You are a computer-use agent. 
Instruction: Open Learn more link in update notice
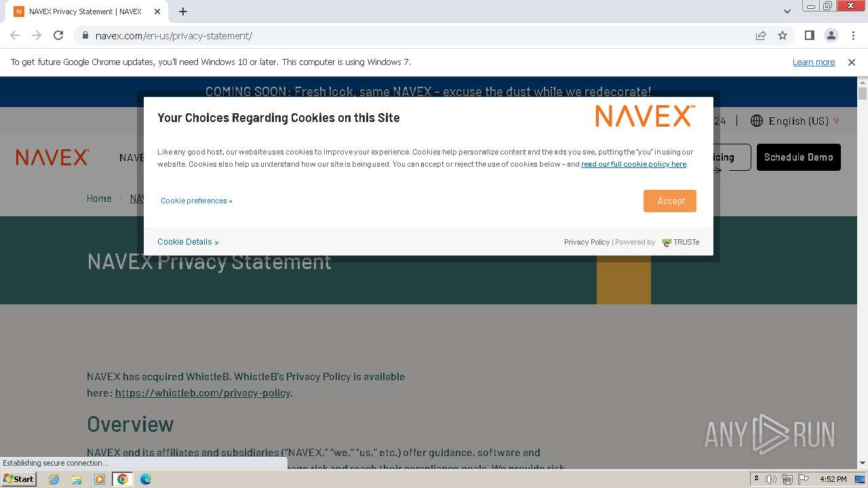pyautogui.click(x=814, y=62)
